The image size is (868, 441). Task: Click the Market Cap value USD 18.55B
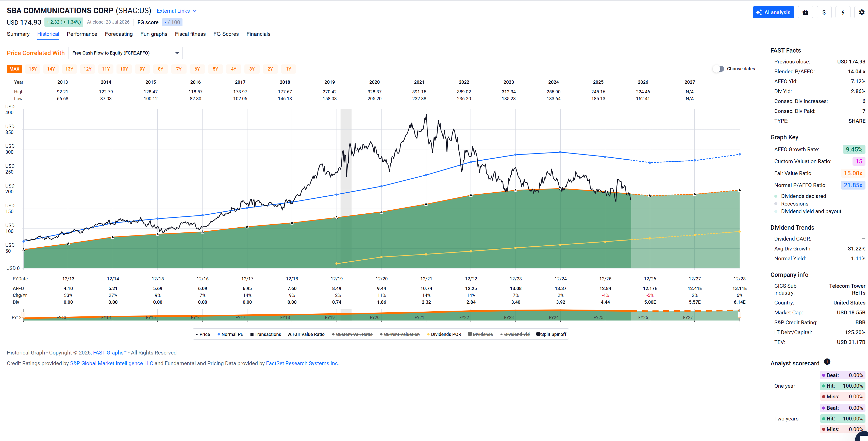[x=851, y=313]
